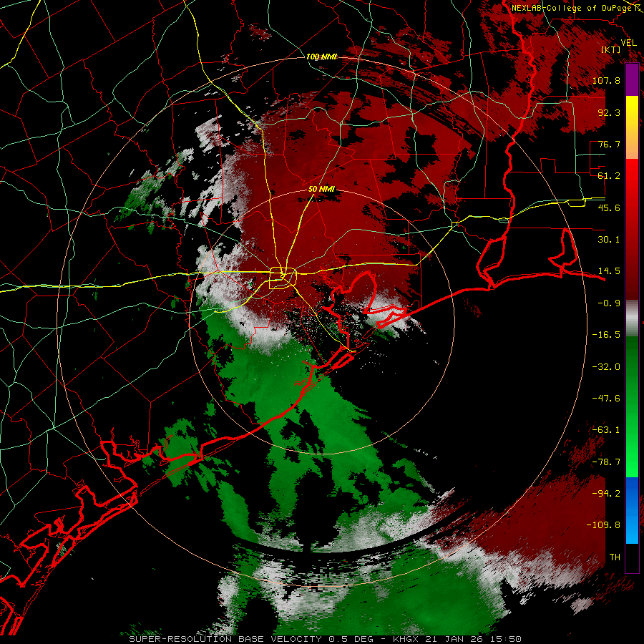The height and width of the screenshot is (644, 644).
Task: Pick the yellow segment of the color bar
Action: click(632, 127)
